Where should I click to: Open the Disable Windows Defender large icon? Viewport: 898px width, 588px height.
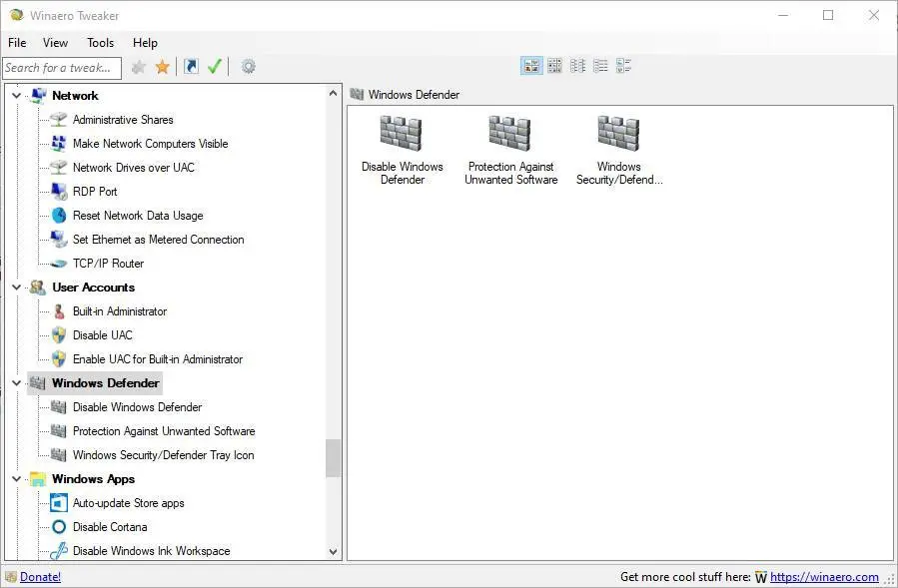click(402, 150)
